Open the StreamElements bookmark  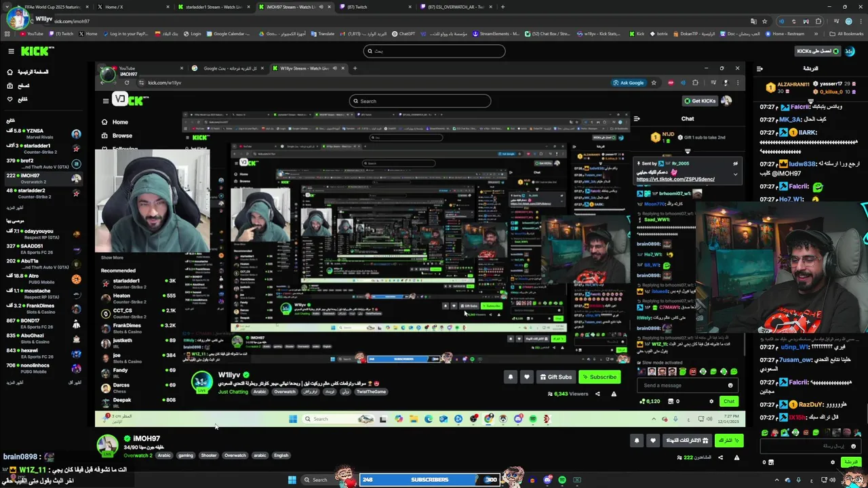496,33
